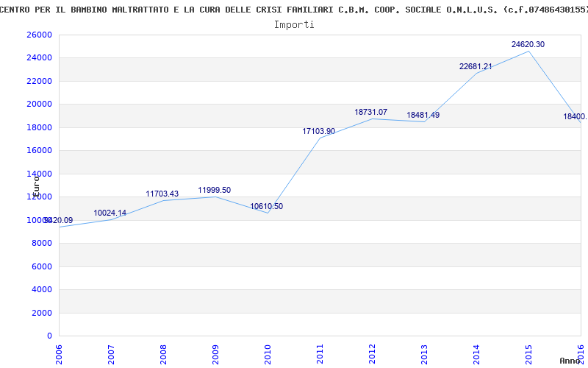Click the partially visible data label 18400
The width and height of the screenshot is (588, 368).
576,116
